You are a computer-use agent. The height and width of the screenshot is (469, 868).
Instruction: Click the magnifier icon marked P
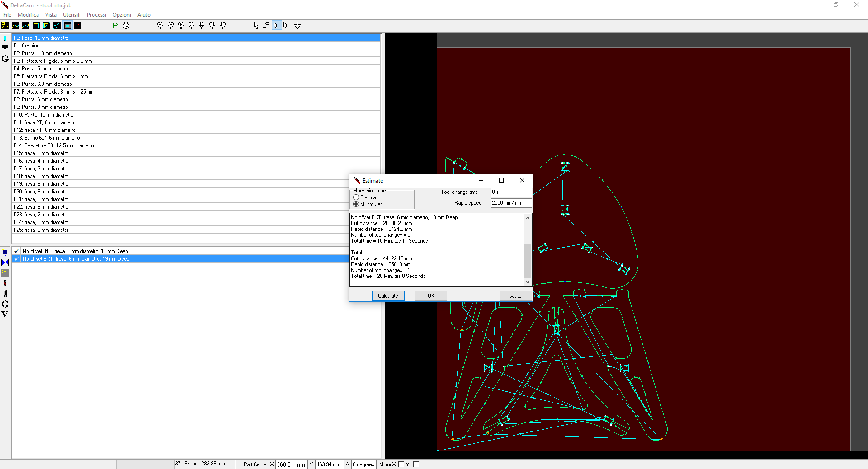click(x=181, y=25)
